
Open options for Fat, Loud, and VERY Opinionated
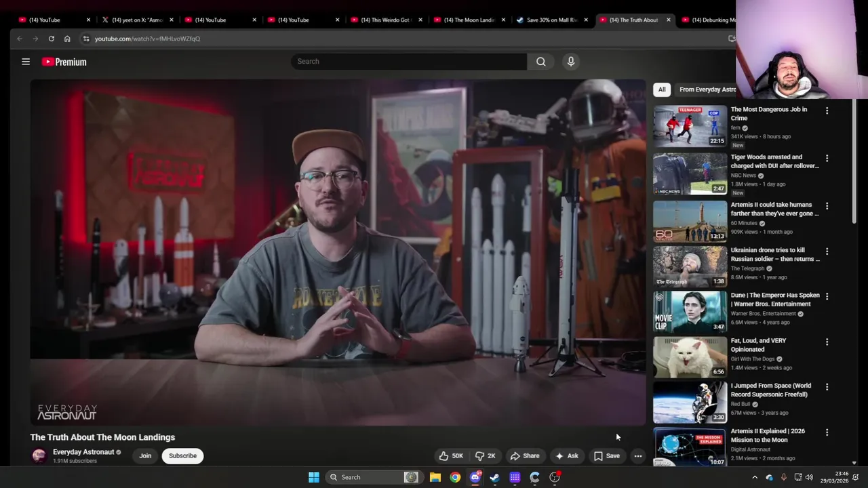coord(827,342)
